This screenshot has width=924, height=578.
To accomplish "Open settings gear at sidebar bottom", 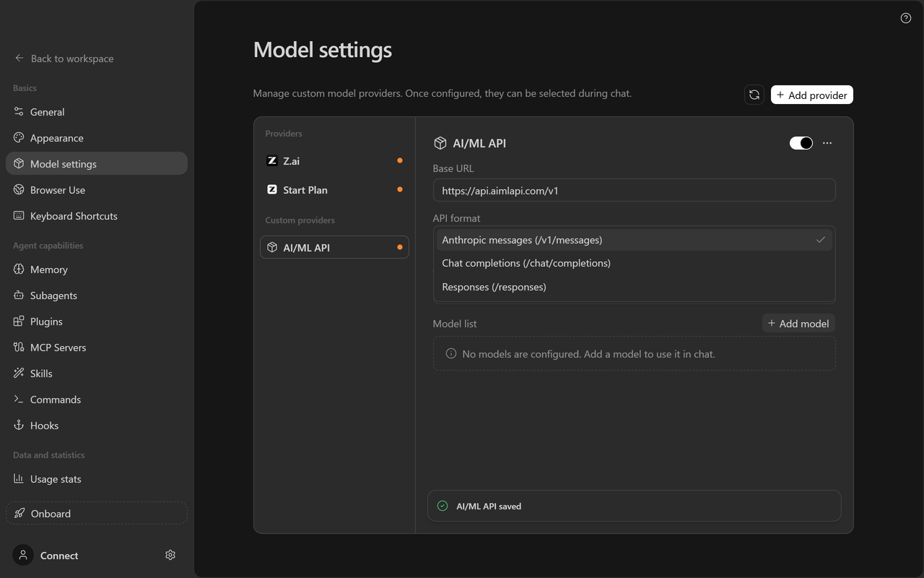I will pos(170,555).
